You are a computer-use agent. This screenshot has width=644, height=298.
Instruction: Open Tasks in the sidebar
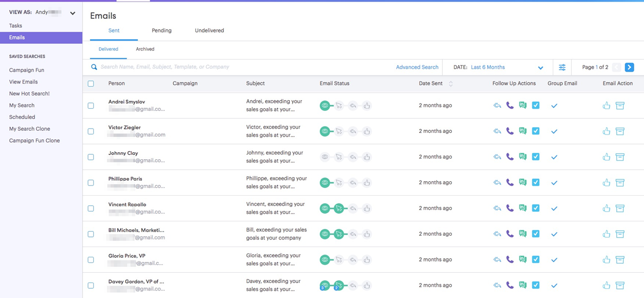pos(16,26)
